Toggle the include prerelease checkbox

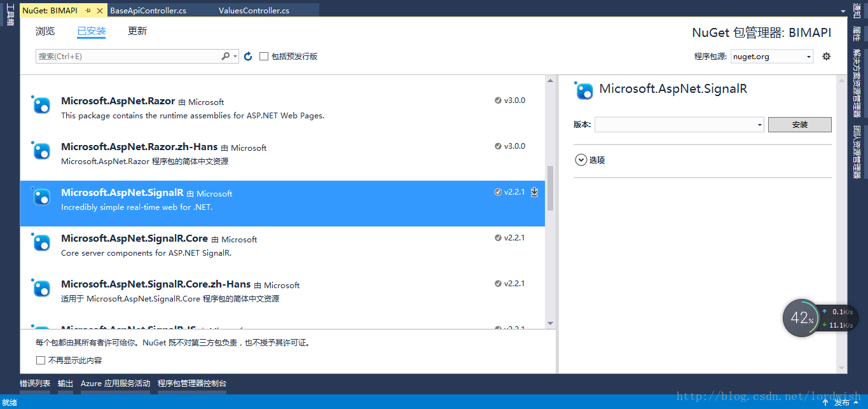[264, 57]
